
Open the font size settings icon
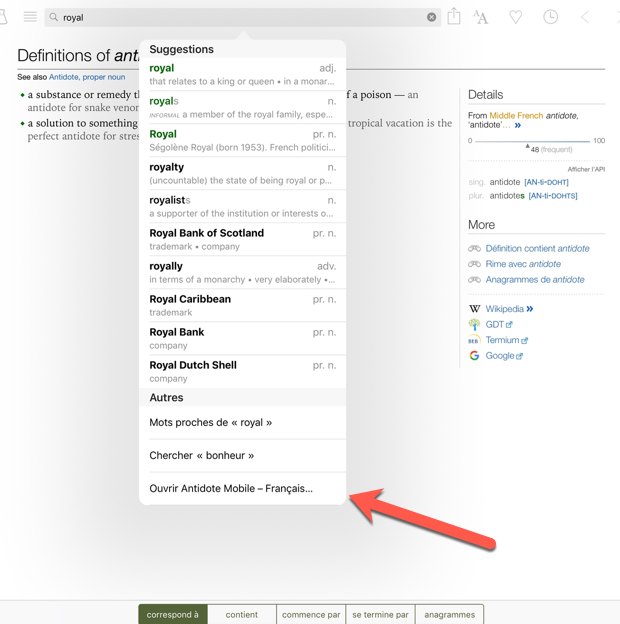click(x=481, y=17)
